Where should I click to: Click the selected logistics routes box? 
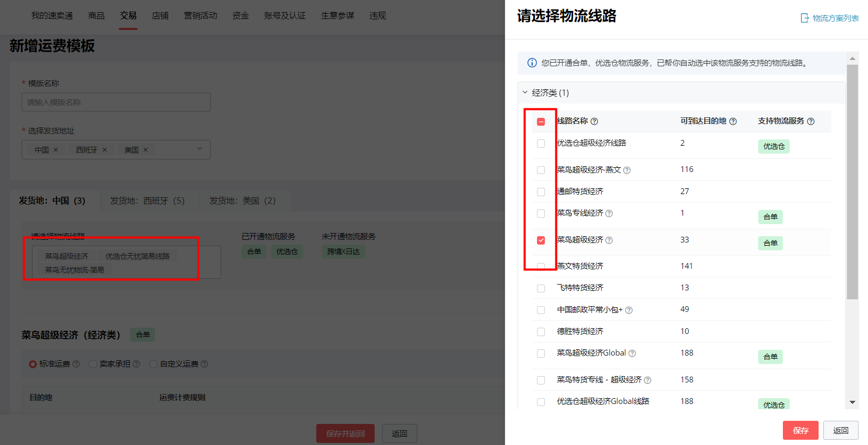126,262
